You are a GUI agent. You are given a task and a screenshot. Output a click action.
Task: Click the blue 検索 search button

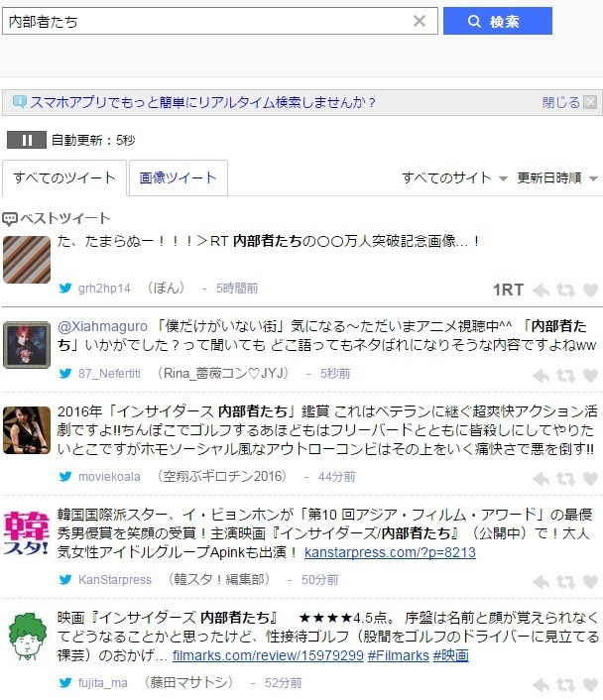click(x=498, y=21)
